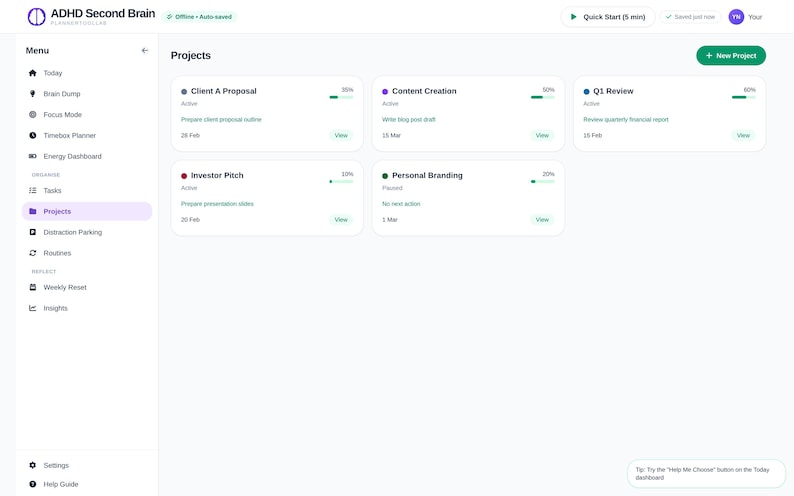Open Settings in sidebar
794x496 pixels.
click(87, 465)
